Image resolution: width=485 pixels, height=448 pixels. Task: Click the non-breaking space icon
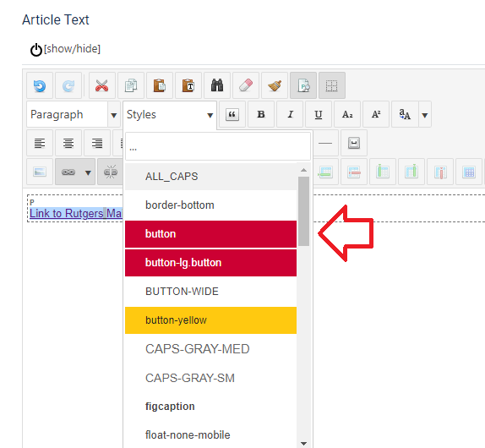coord(354,143)
